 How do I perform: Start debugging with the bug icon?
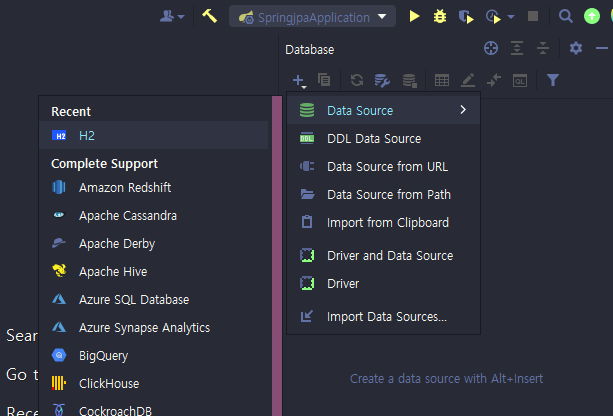click(440, 16)
